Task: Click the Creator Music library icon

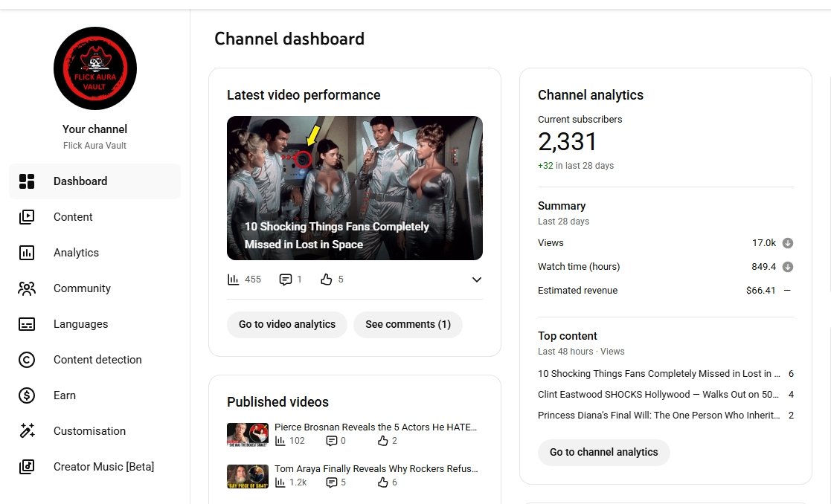Action: [27, 467]
